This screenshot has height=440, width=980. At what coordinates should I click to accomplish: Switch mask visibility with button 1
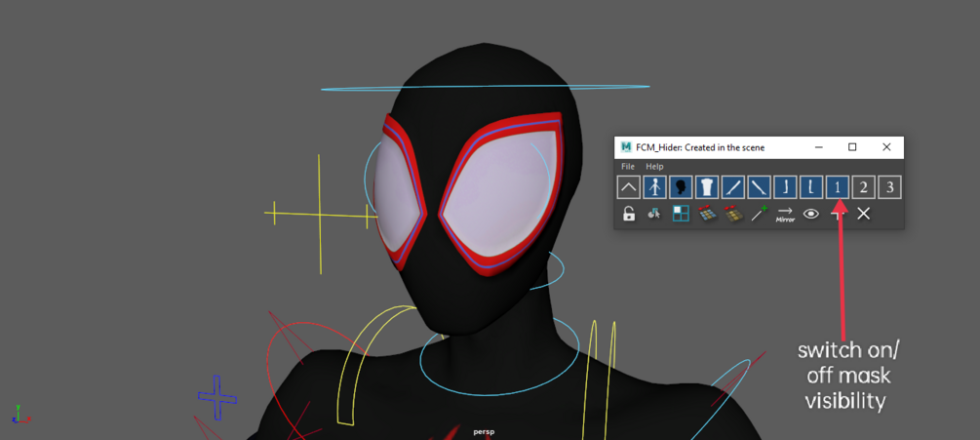coord(838,187)
